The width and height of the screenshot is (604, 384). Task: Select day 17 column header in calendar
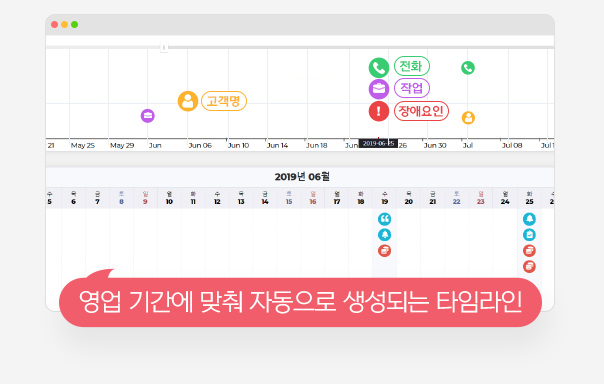pos(337,198)
